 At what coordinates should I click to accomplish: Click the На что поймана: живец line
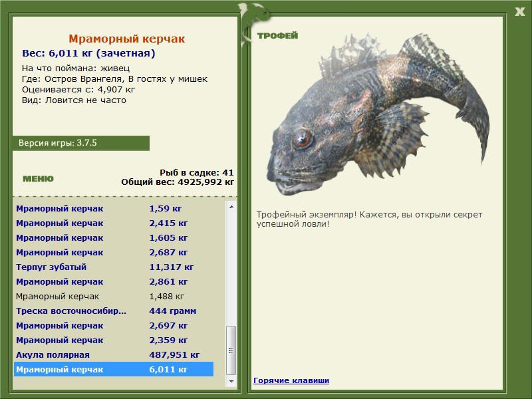76,68
